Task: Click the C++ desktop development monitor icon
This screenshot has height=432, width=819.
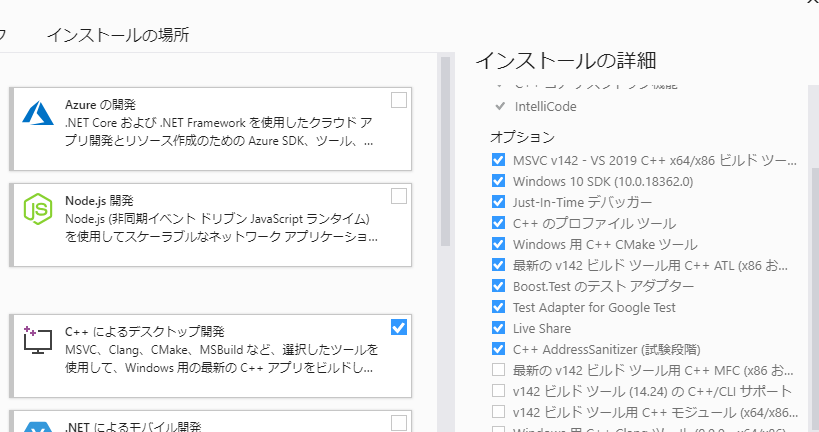Action: 38,340
